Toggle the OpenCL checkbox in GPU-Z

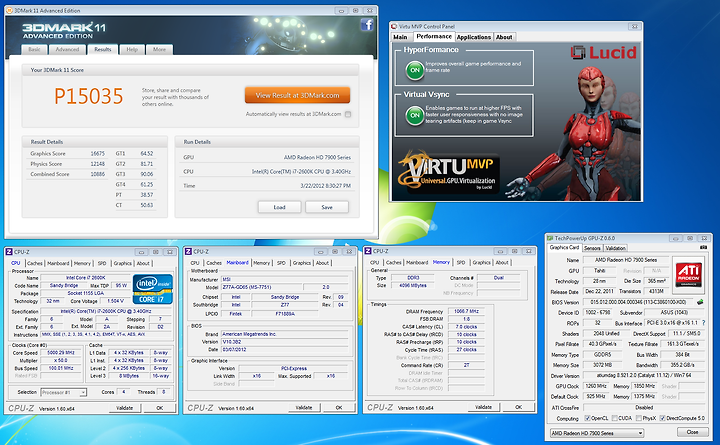tap(587, 418)
